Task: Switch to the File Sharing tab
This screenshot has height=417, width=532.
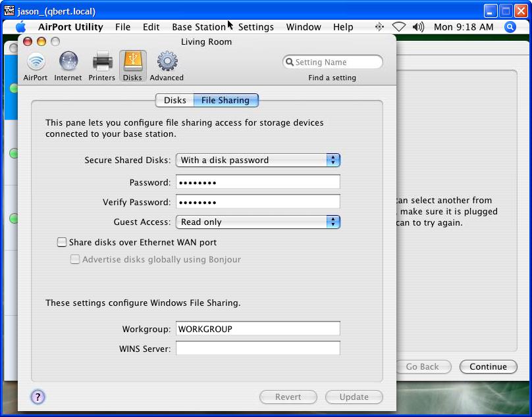Action: pos(226,101)
